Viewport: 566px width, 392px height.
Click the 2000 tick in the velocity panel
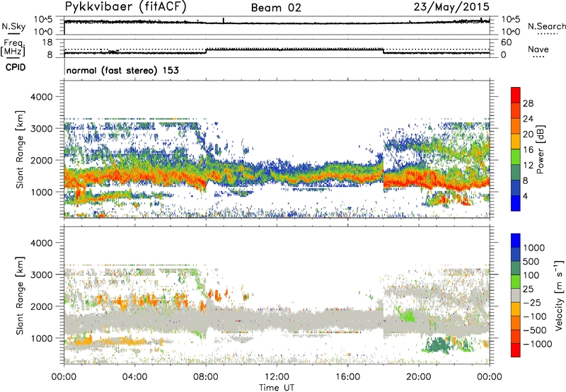41,306
